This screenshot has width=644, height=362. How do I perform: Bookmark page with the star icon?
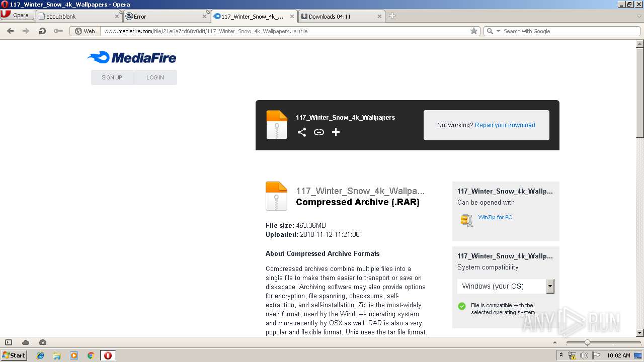473,31
